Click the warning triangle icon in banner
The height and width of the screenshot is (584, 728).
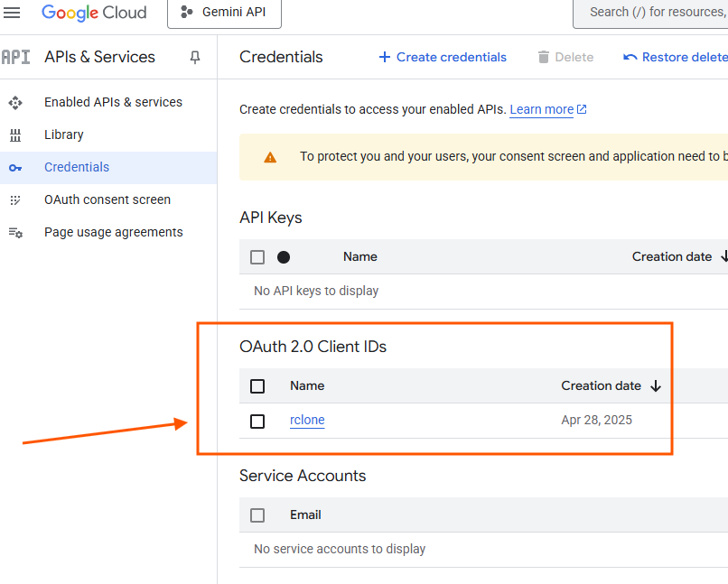pos(270,158)
